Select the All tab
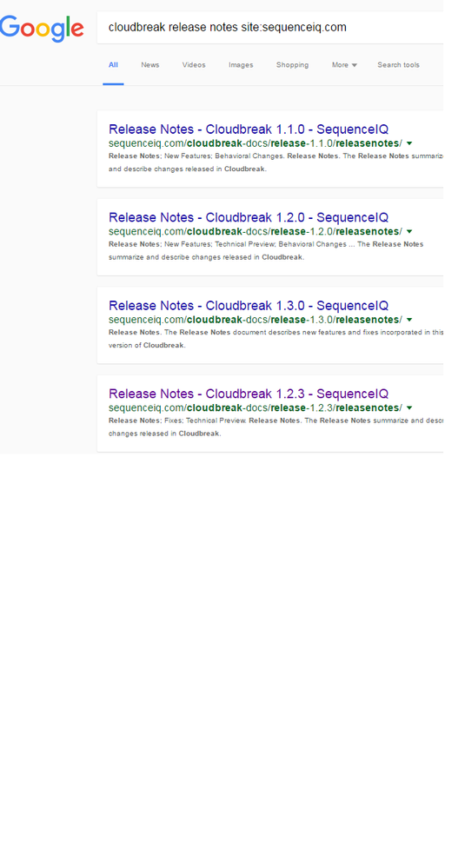 click(113, 65)
